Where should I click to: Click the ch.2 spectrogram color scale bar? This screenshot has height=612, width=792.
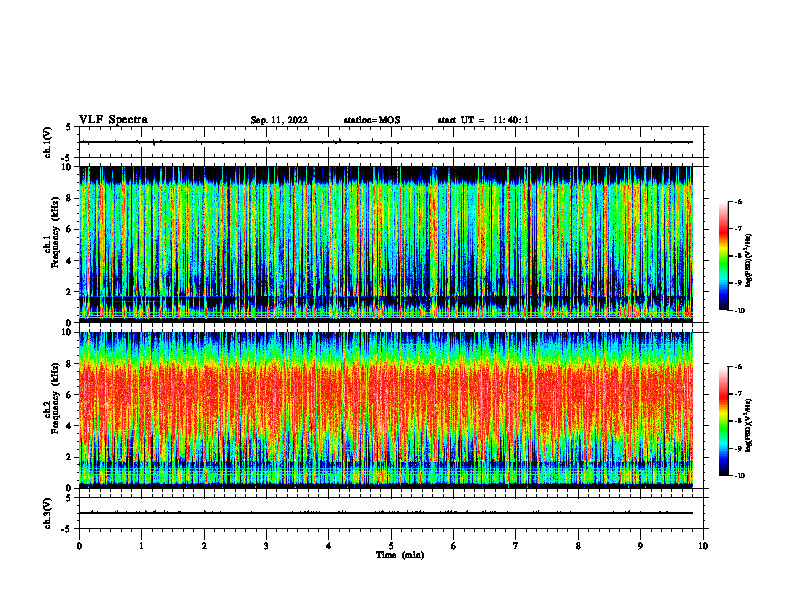pyautogui.click(x=723, y=421)
